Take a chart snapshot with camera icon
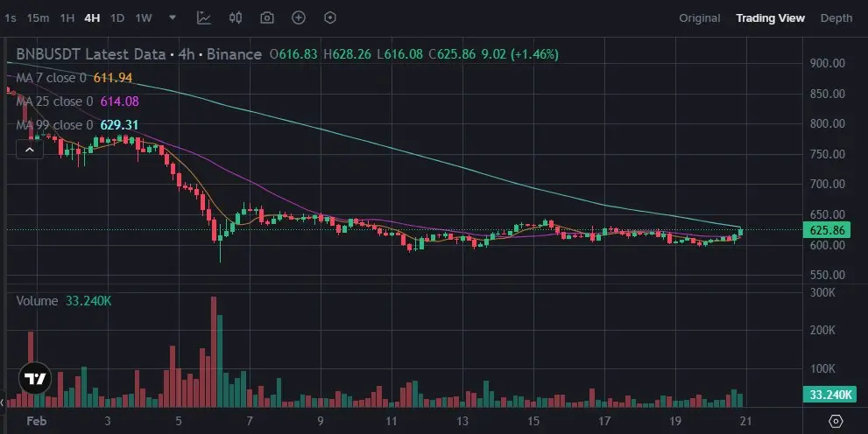The width and height of the screenshot is (868, 434). click(x=267, y=17)
